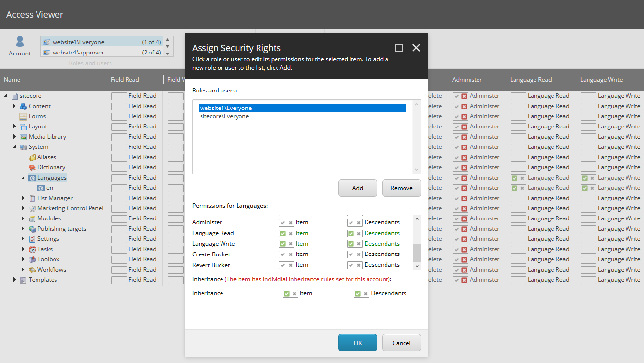The height and width of the screenshot is (363, 644).
Task: Click the Account icon in the ribbon
Action: coord(19,42)
